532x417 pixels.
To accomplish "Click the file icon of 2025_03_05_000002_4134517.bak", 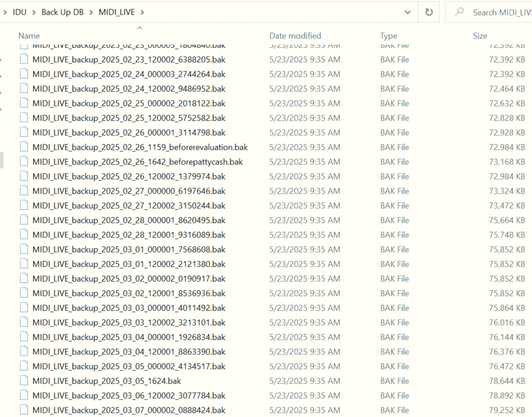I will coord(24,366).
